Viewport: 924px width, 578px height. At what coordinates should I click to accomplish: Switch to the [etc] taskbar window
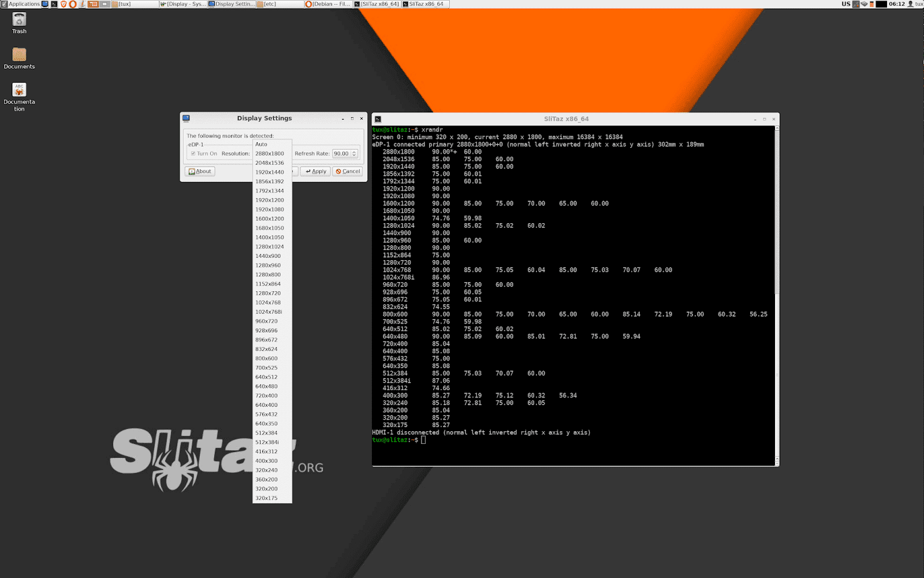[x=280, y=4]
